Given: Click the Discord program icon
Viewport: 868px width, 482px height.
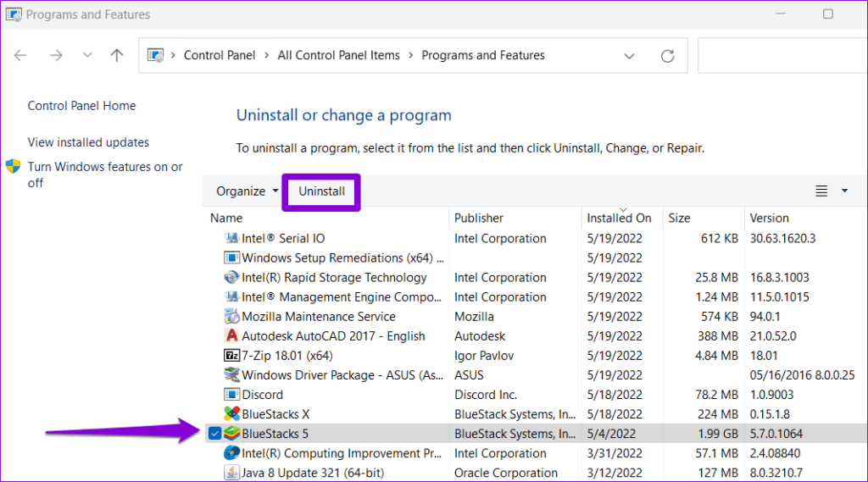Looking at the screenshot, I should (231, 395).
